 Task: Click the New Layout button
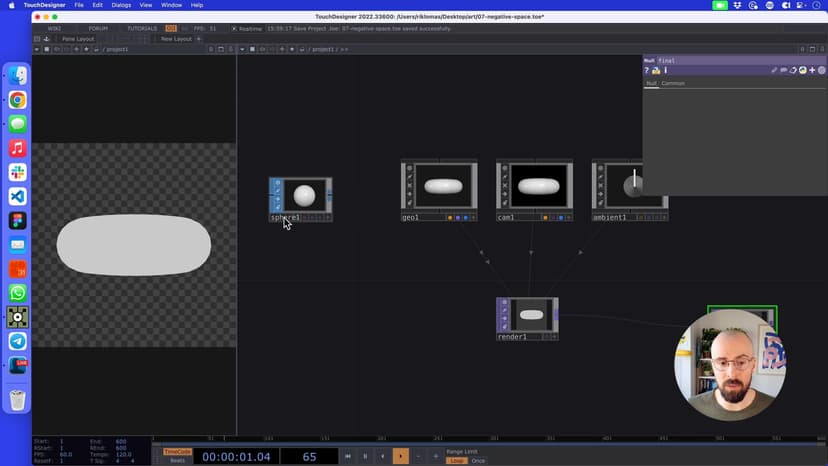(176, 39)
